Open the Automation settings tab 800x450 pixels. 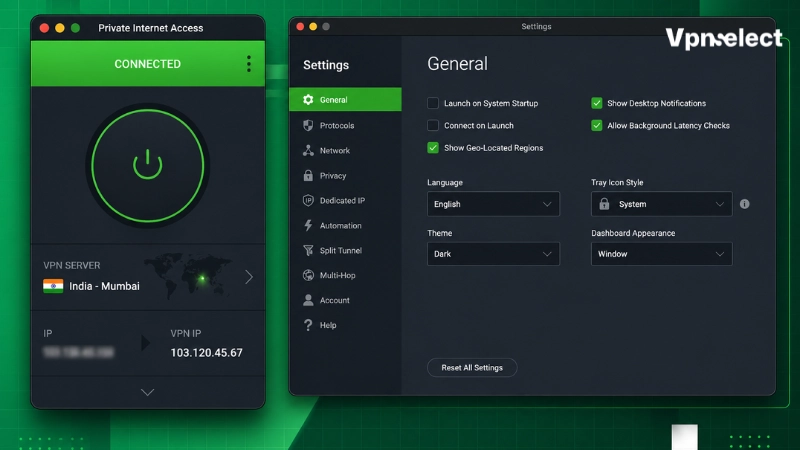point(345,225)
